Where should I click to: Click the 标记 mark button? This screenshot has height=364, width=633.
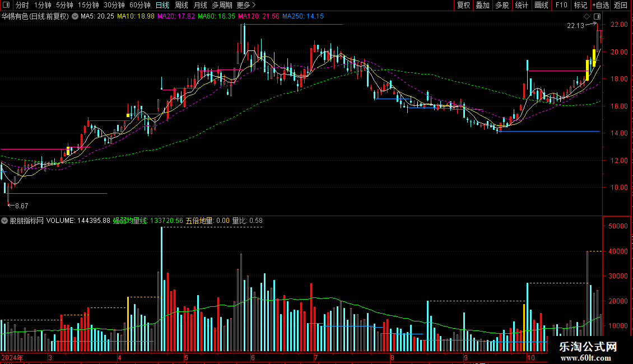click(580, 5)
